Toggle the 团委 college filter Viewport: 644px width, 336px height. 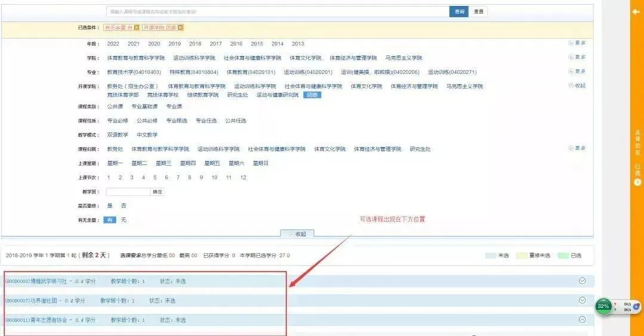click(x=312, y=95)
